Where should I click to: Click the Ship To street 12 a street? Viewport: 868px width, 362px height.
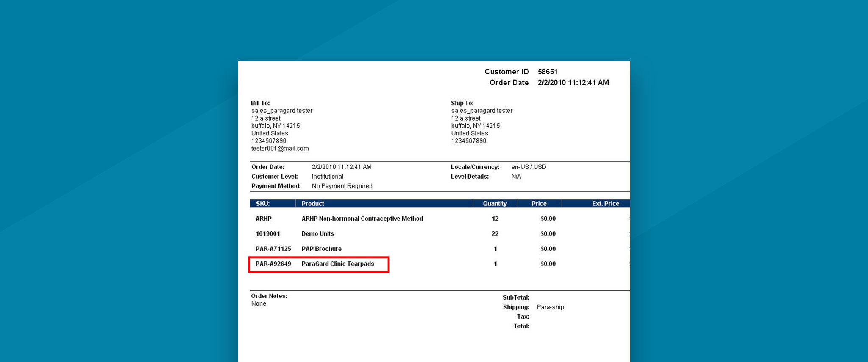coord(466,118)
